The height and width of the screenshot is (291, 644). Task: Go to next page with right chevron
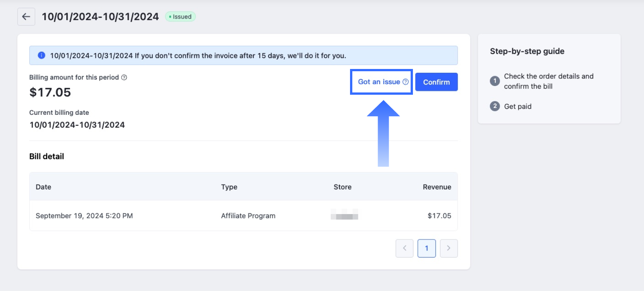point(449,248)
